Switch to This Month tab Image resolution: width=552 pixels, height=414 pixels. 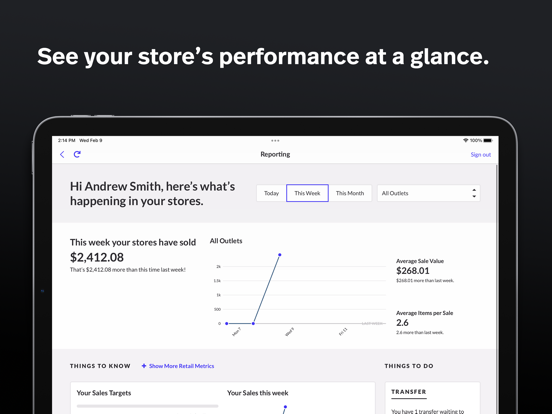pos(350,193)
